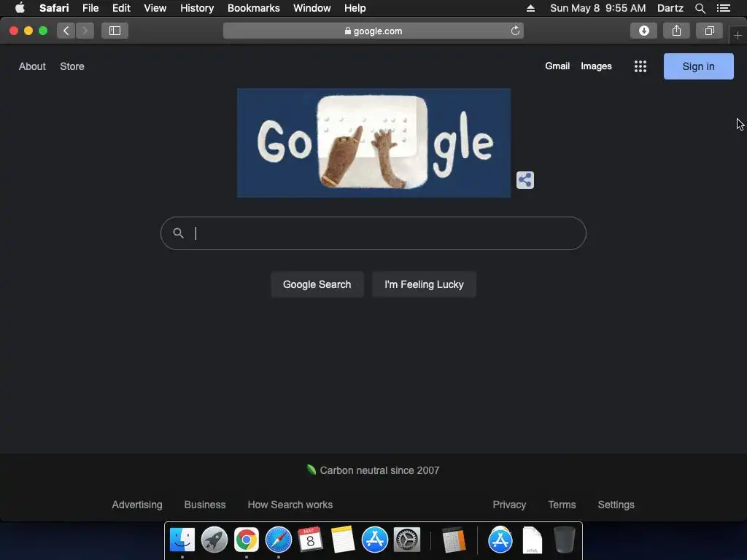Click I'm Feeling Lucky
Image resolution: width=747 pixels, height=560 pixels.
coord(424,284)
